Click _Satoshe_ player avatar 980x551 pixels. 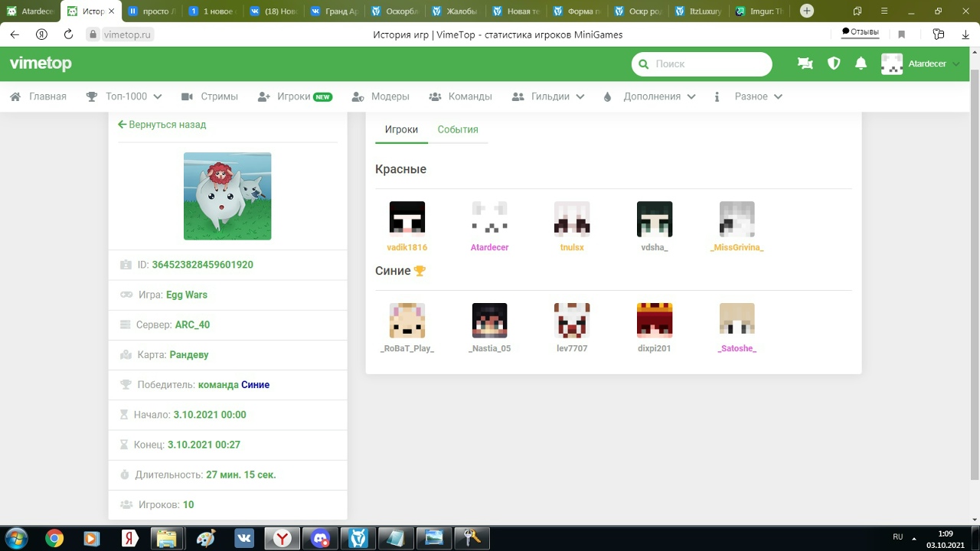click(737, 320)
